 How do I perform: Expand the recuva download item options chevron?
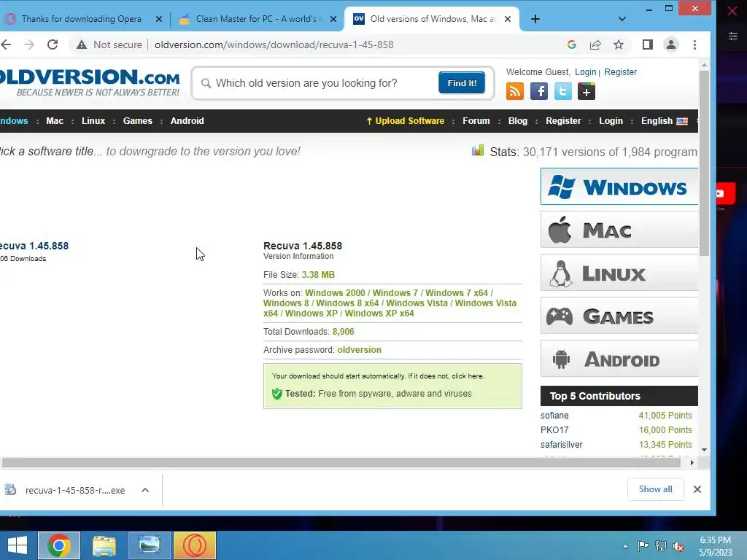tap(145, 490)
